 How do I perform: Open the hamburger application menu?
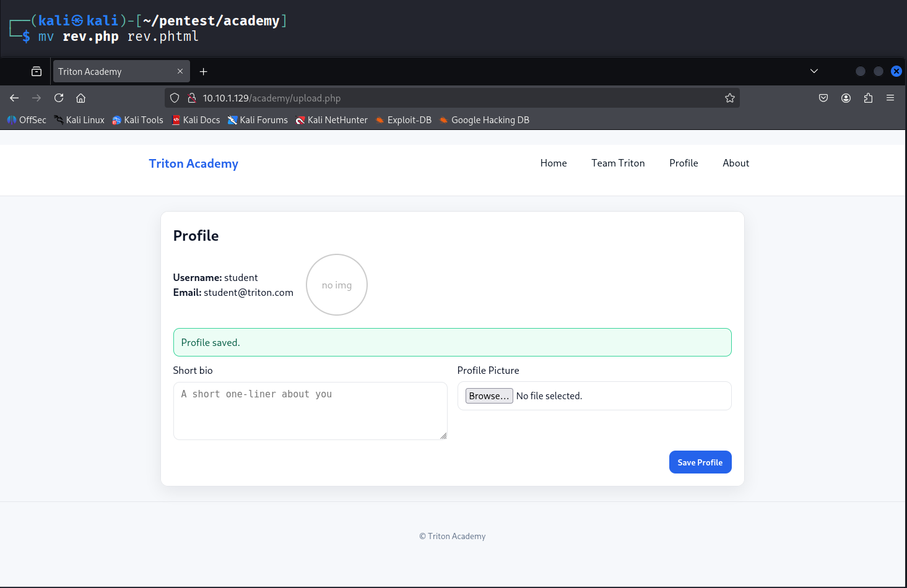[890, 98]
